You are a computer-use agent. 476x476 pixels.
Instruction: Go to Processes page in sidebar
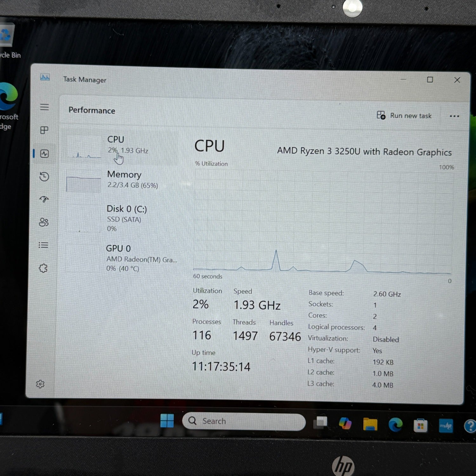coord(44,130)
